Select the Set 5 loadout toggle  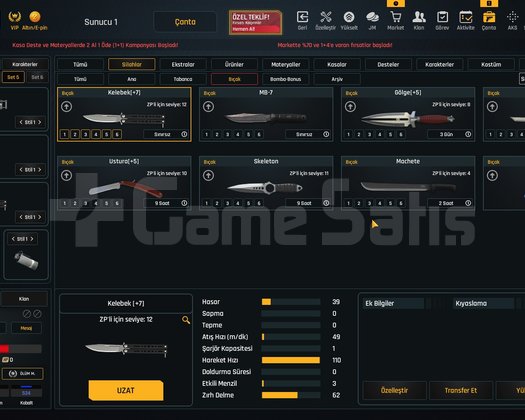pos(13,77)
